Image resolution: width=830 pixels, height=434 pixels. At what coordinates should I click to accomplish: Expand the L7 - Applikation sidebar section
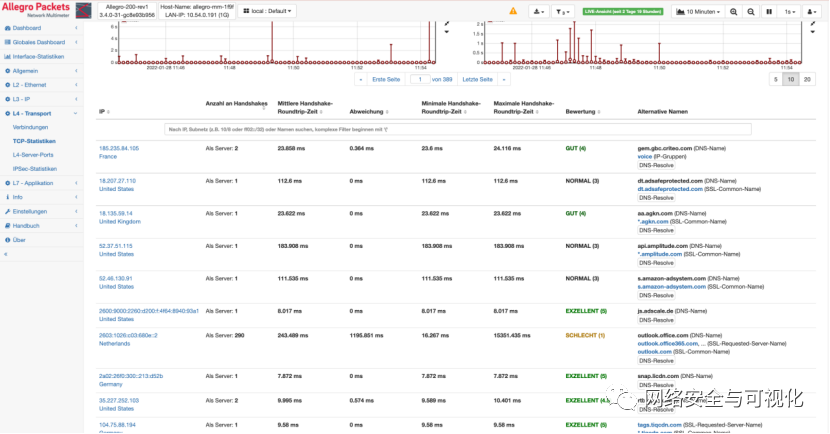point(33,183)
